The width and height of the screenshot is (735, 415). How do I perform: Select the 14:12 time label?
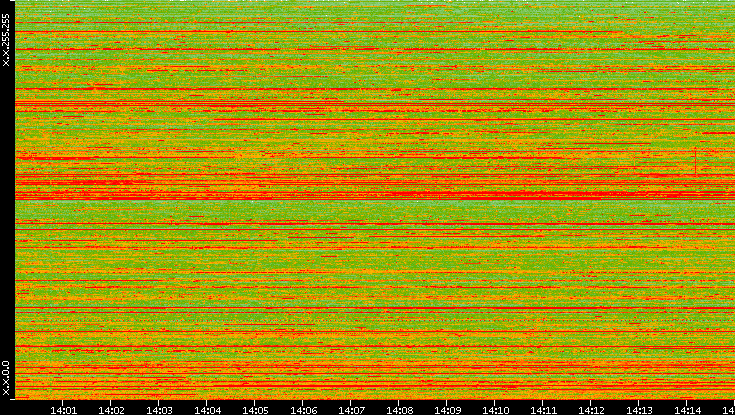pyautogui.click(x=592, y=410)
